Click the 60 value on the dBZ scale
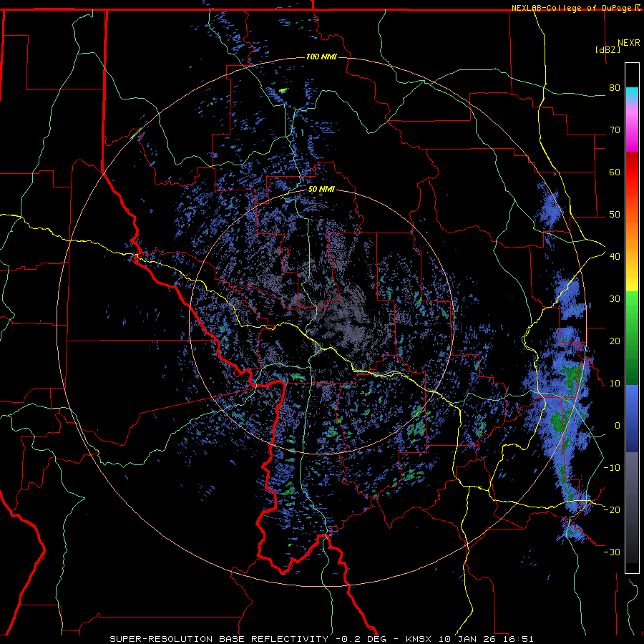The image size is (644, 644). coord(615,172)
